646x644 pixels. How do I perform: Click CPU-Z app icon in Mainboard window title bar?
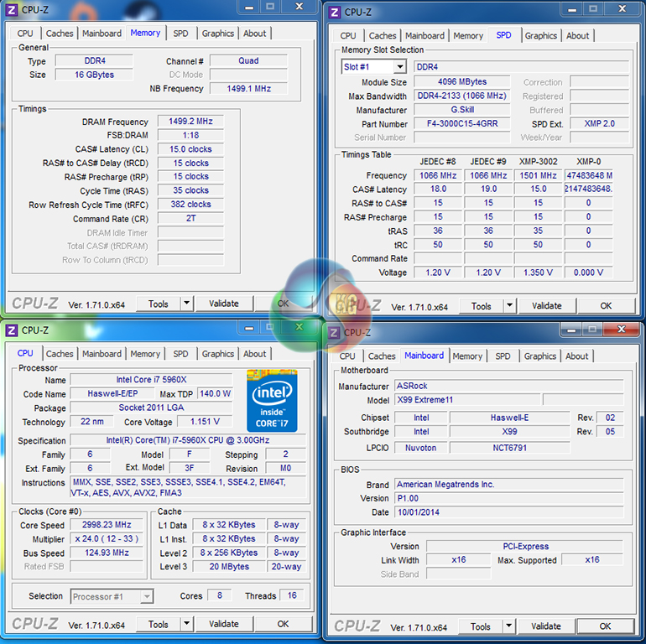click(334, 332)
